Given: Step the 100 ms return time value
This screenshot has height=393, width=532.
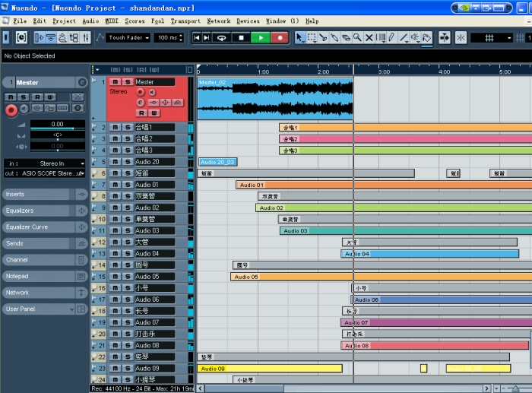Looking at the screenshot, I should pyautogui.click(x=181, y=38).
